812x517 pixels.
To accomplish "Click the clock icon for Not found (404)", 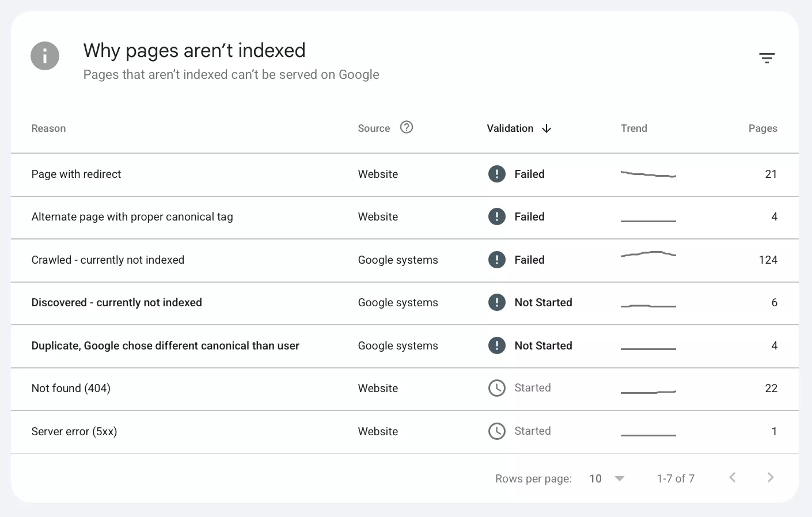I will tap(497, 388).
